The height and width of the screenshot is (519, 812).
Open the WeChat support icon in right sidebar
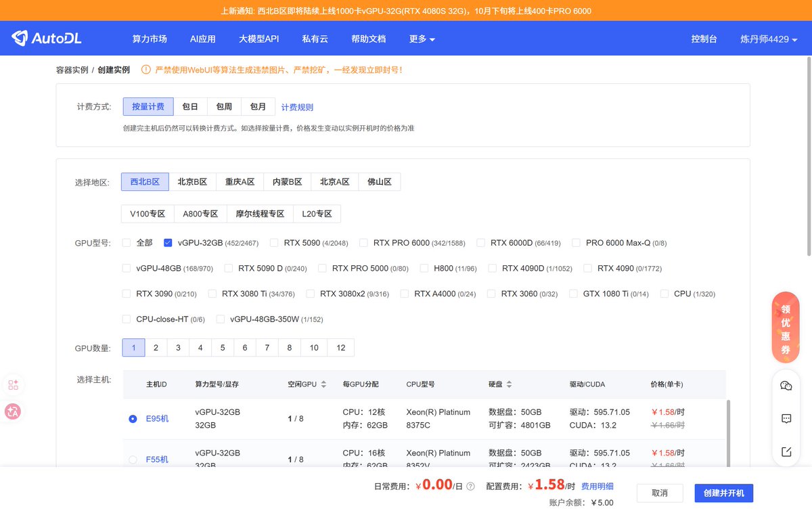(786, 386)
